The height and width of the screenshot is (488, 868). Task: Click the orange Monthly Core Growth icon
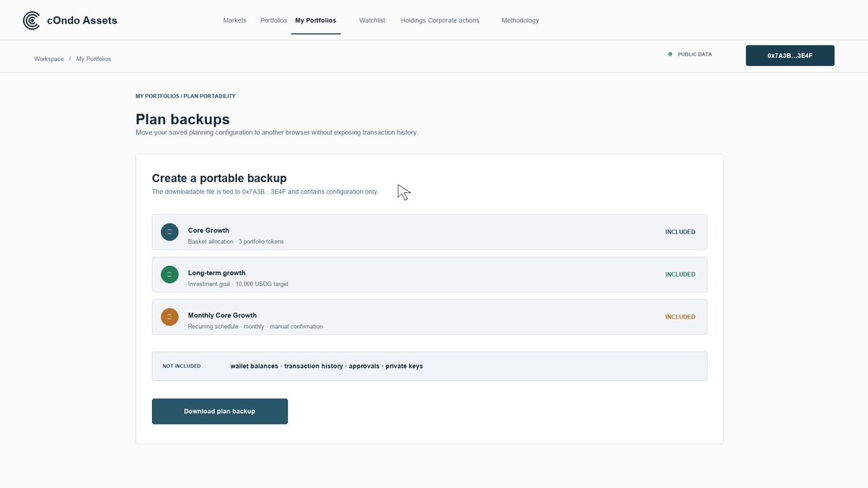coord(169,317)
